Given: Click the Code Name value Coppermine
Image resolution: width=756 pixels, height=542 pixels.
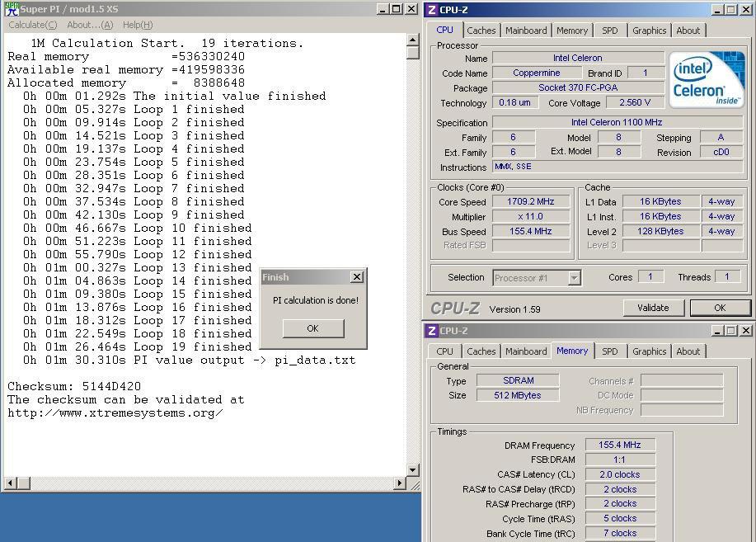Looking at the screenshot, I should 537,73.
